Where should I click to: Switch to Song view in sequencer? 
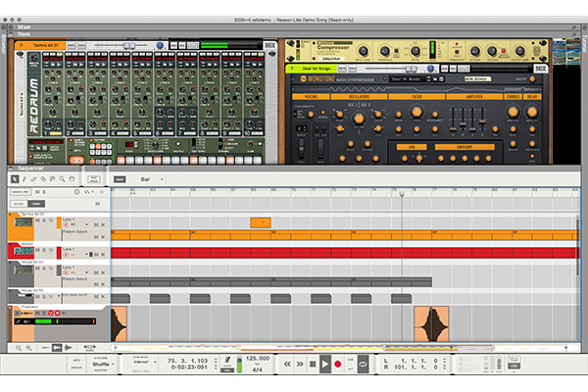tap(35, 203)
